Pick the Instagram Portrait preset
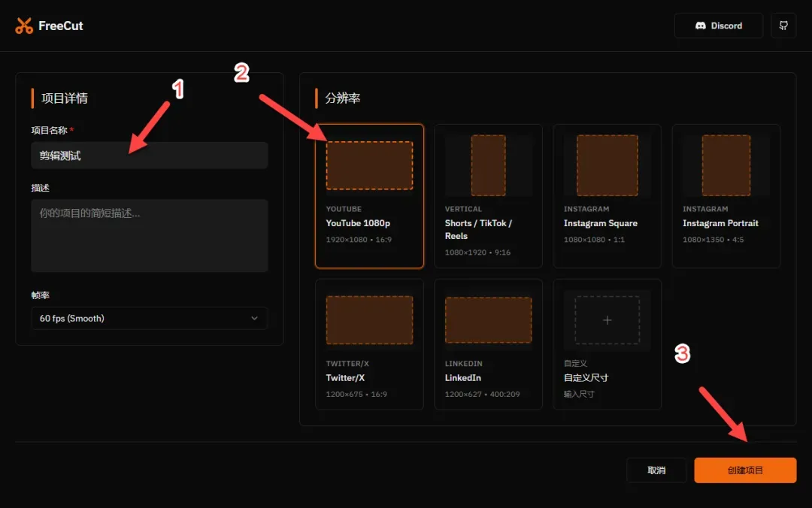This screenshot has height=508, width=812. tap(726, 195)
